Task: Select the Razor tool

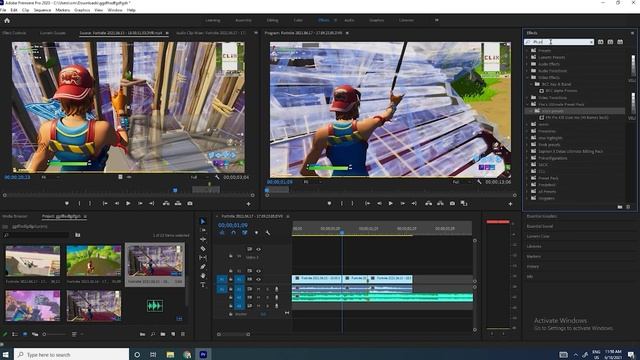Action: (203, 249)
